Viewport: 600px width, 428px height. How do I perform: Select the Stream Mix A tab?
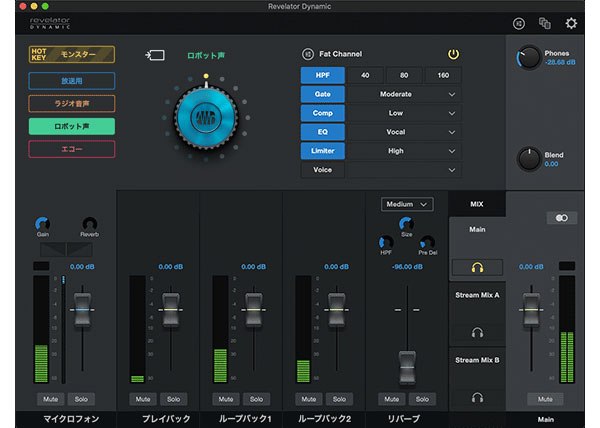tap(477, 295)
